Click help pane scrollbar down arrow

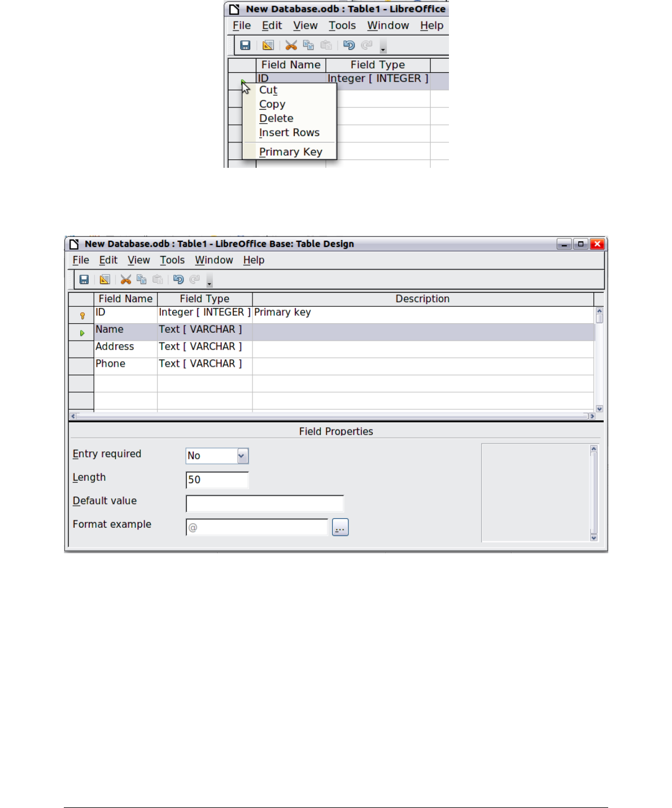594,537
